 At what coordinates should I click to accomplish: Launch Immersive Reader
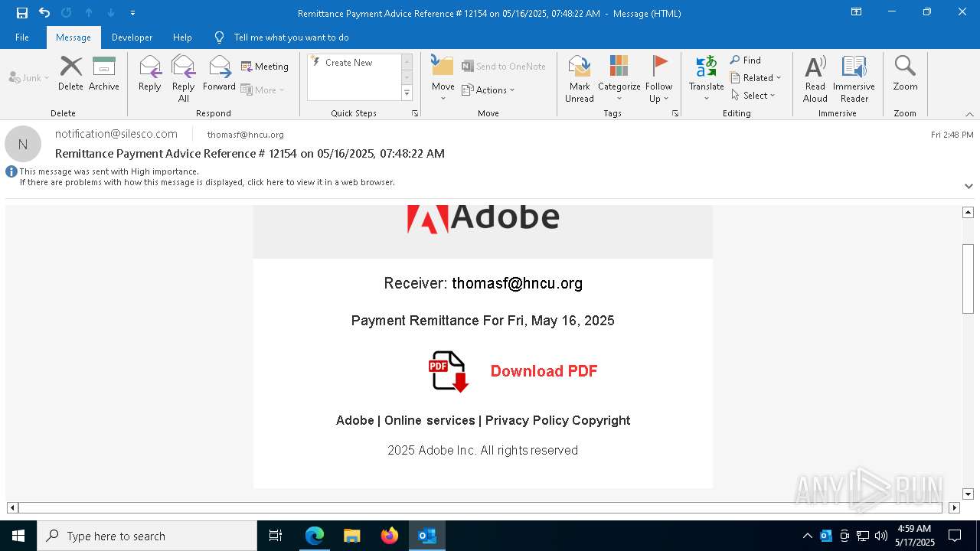point(854,79)
